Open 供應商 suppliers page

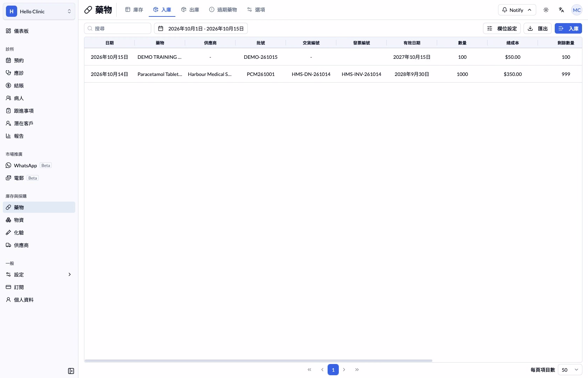pyautogui.click(x=39, y=245)
